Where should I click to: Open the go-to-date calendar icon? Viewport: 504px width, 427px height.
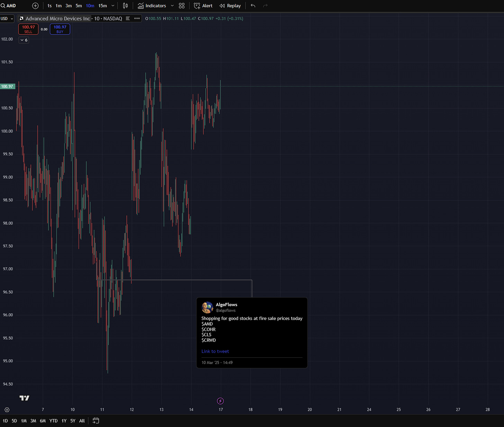pos(96,421)
